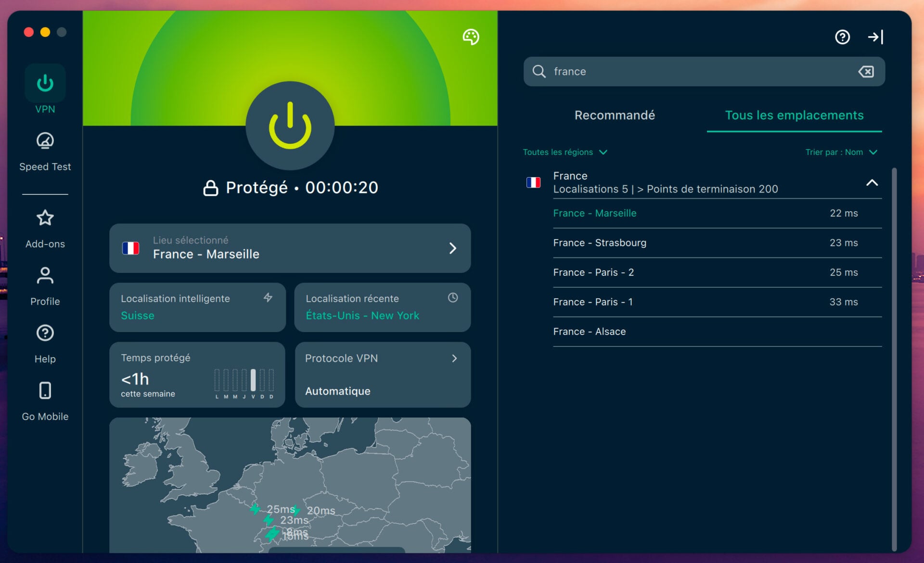This screenshot has width=924, height=563.
Task: Clear the search field using the erase icon
Action: pos(866,71)
